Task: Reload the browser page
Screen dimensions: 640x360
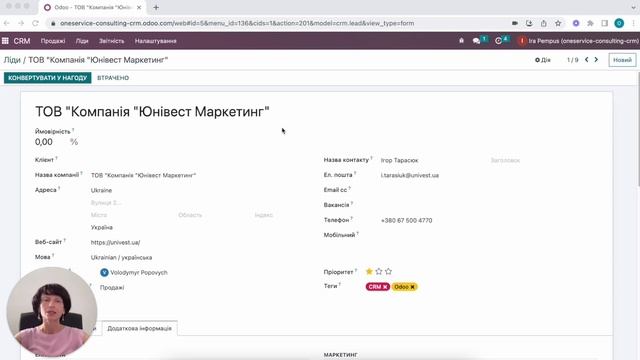Action: pyautogui.click(x=36, y=23)
